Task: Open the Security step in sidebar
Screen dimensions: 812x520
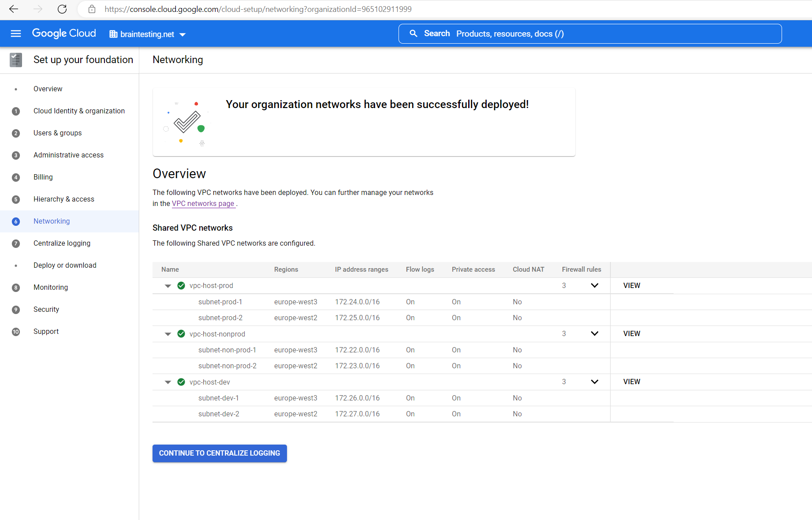Action: click(46, 309)
